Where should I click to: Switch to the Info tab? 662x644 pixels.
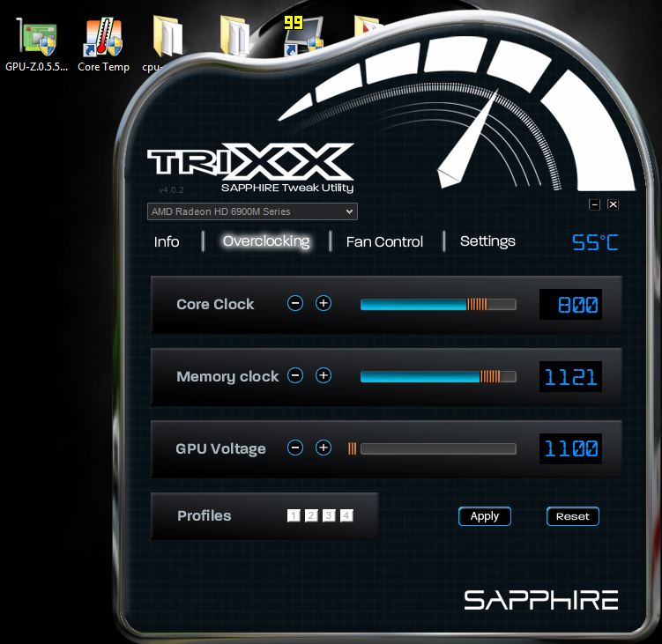pos(167,241)
